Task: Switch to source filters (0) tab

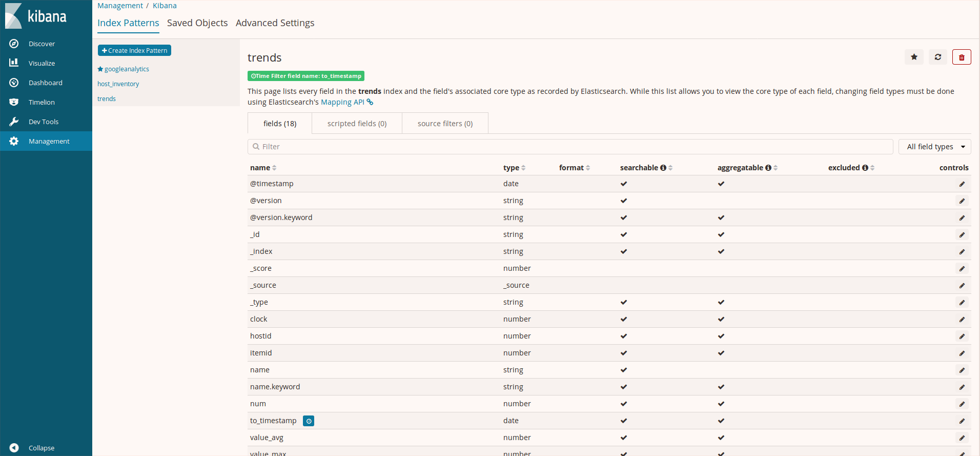Action: tap(445, 124)
